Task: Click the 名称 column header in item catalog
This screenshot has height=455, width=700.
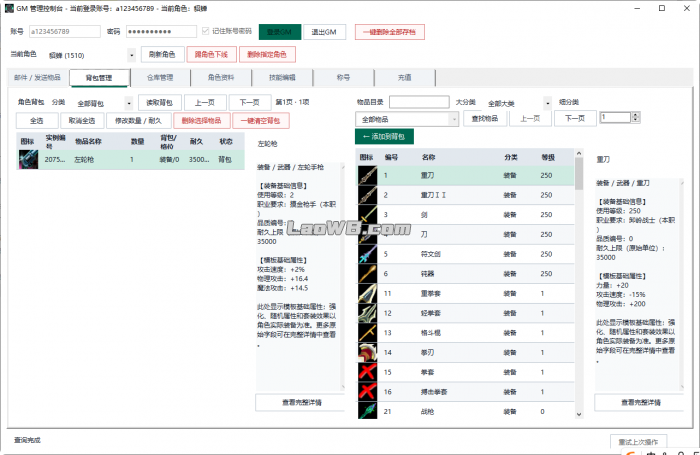Action: tap(429, 157)
